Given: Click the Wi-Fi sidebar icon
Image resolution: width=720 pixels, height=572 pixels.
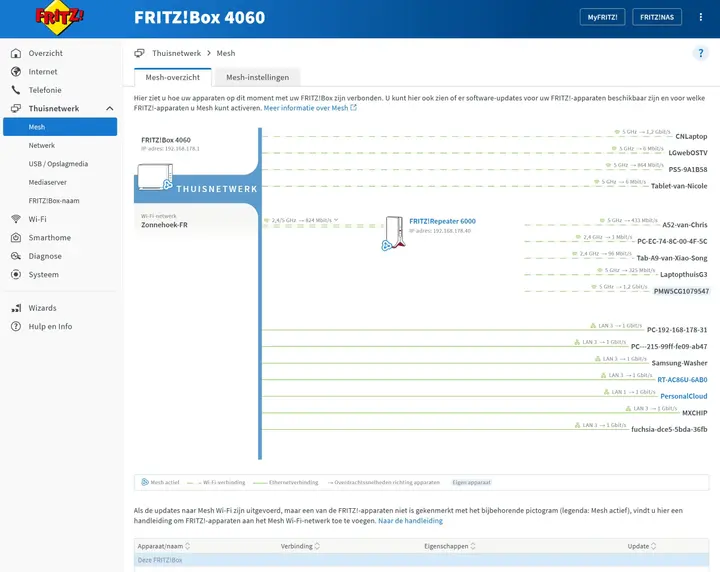Looking at the screenshot, I should [x=16, y=219].
